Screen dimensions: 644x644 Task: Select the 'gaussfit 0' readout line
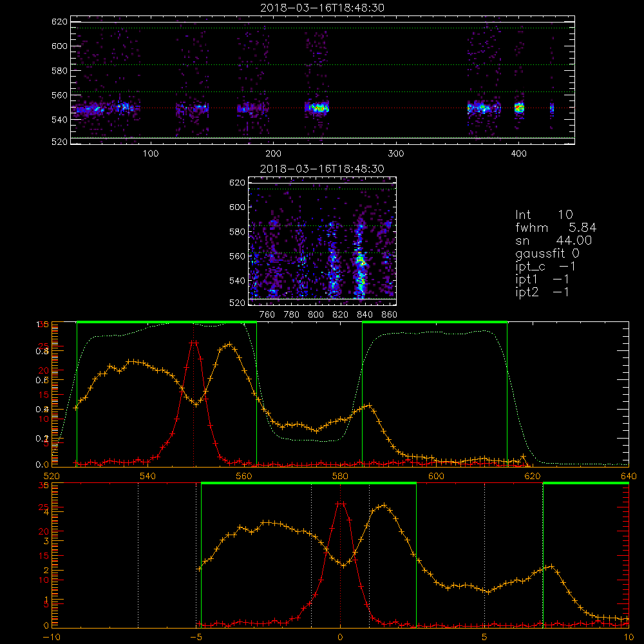coord(547,253)
